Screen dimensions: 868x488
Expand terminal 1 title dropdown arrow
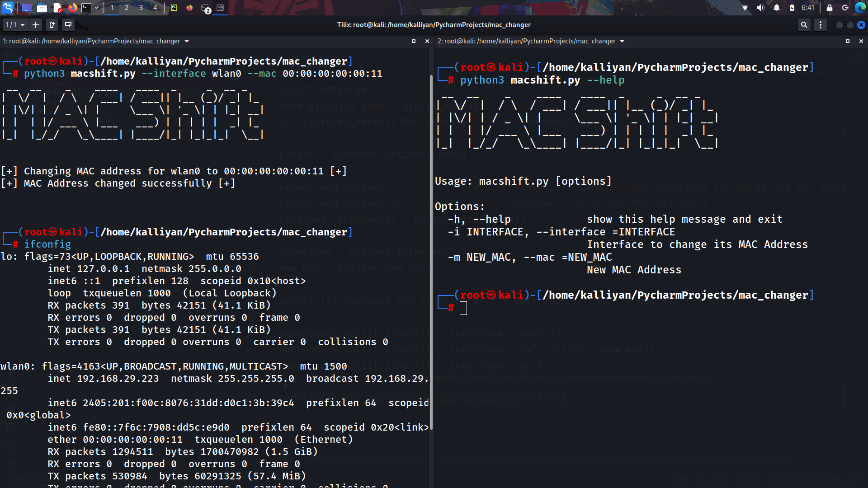187,41
